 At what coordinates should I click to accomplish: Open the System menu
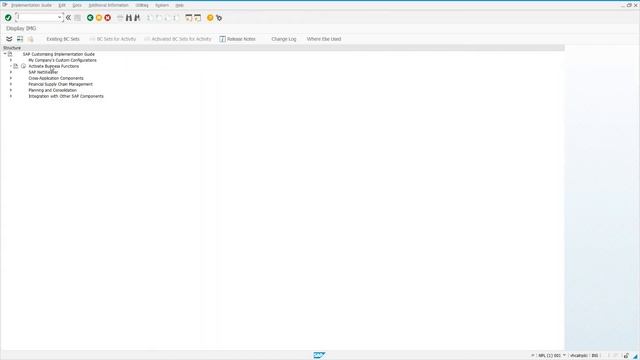click(x=162, y=5)
